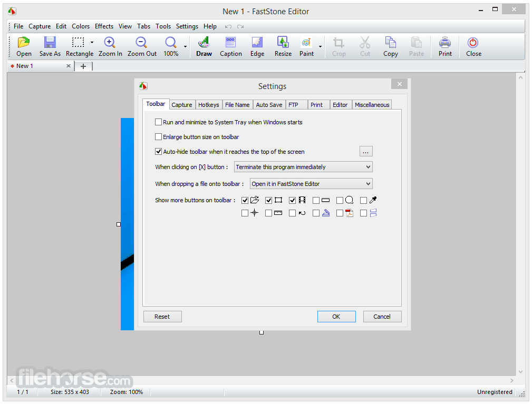Expand the 100% zoom dropdown arrow

tap(185, 46)
